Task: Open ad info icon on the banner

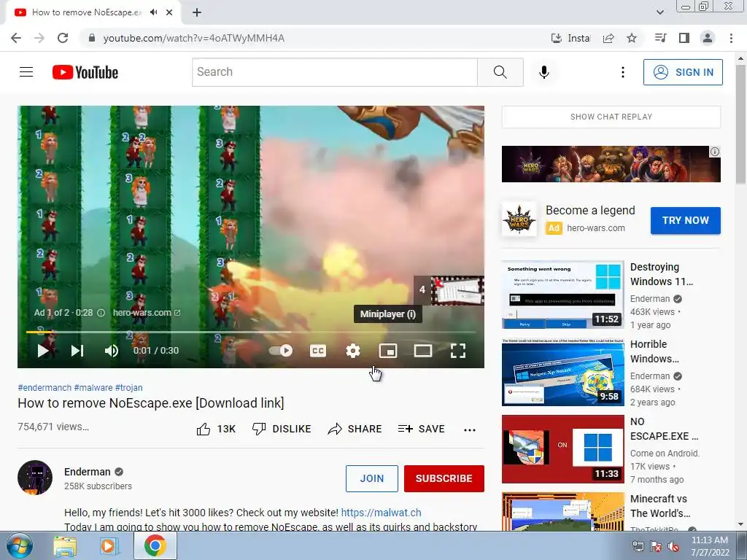Action: pos(715,152)
